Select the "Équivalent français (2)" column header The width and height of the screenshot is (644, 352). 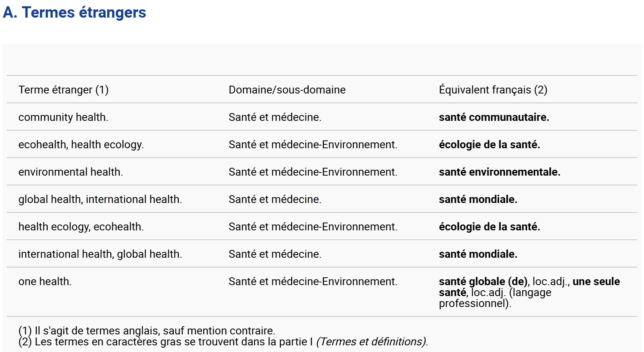pyautogui.click(x=493, y=90)
